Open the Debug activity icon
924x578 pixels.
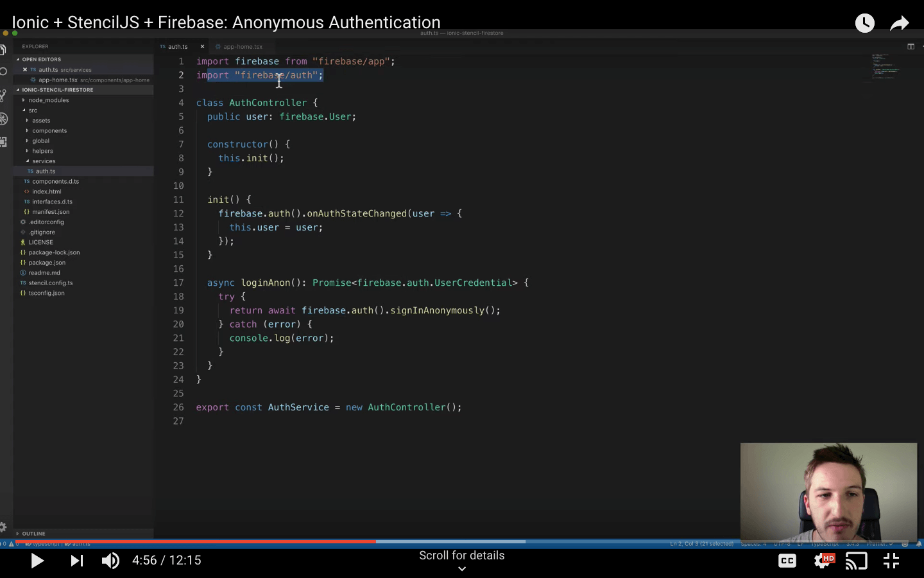coord(3,119)
